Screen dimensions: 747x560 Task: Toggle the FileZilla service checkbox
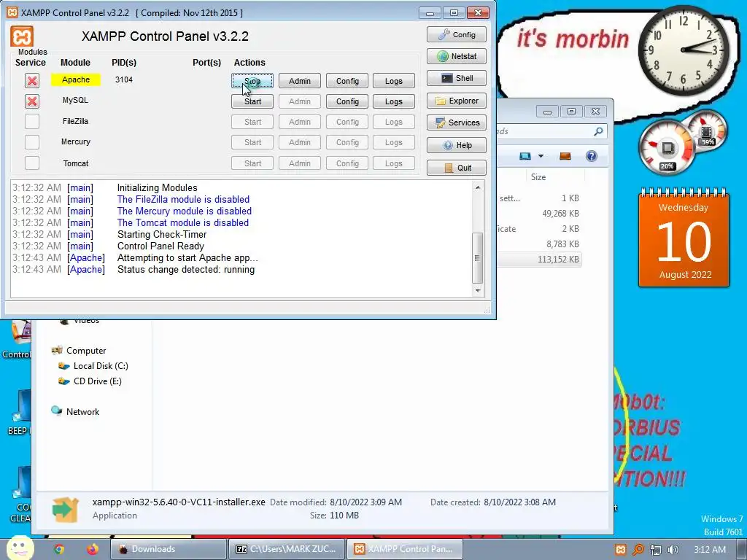(32, 122)
